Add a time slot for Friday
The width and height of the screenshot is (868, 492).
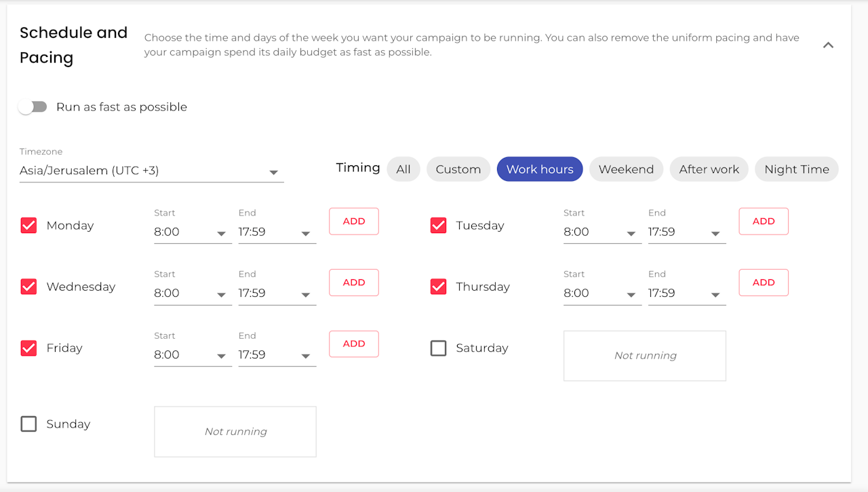click(354, 344)
